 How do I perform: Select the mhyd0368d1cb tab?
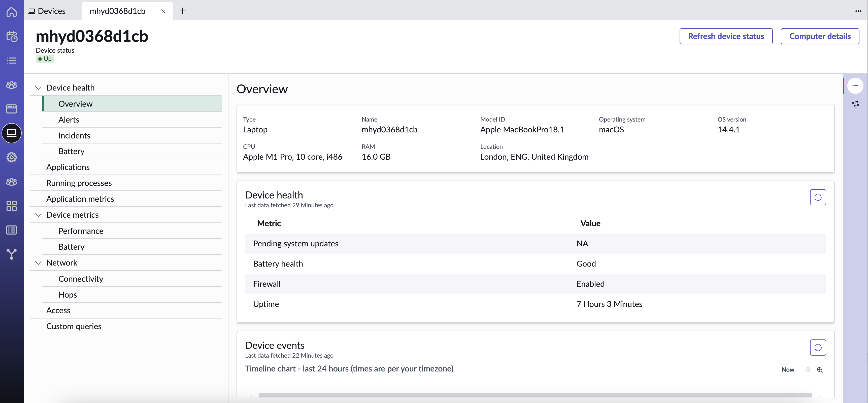[117, 11]
